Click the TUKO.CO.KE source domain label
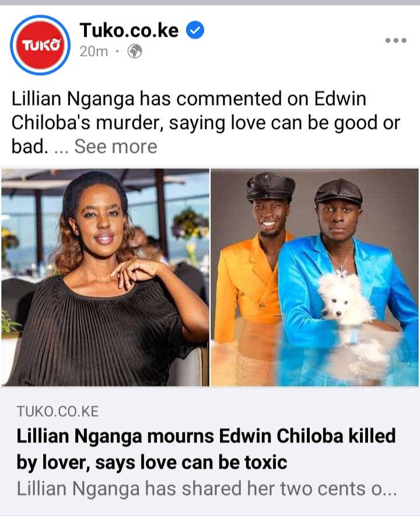The image size is (420, 516). pos(58,412)
